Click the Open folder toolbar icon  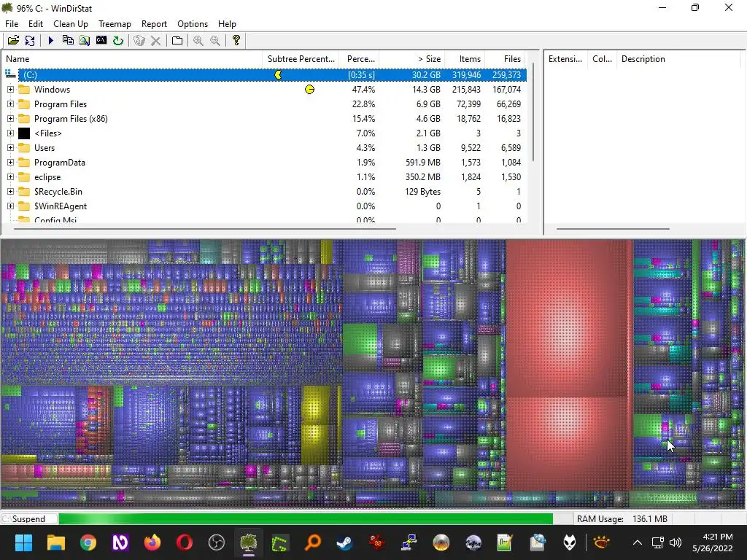13,41
